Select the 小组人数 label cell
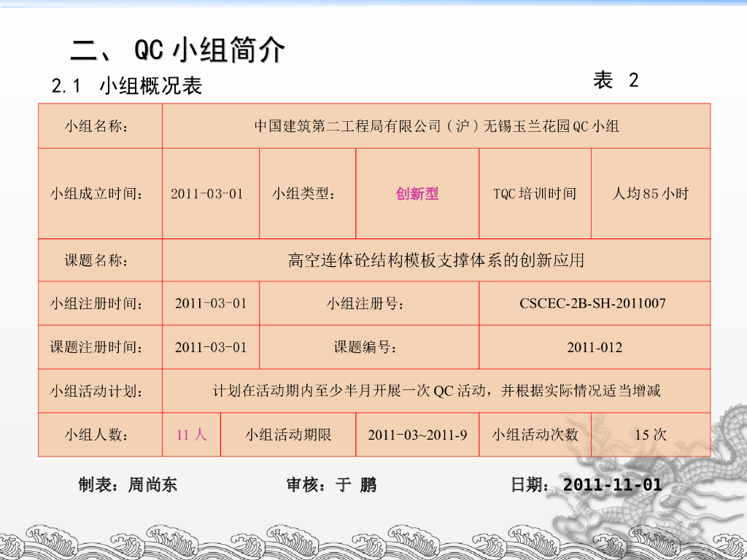The height and width of the screenshot is (560, 747). (x=101, y=435)
